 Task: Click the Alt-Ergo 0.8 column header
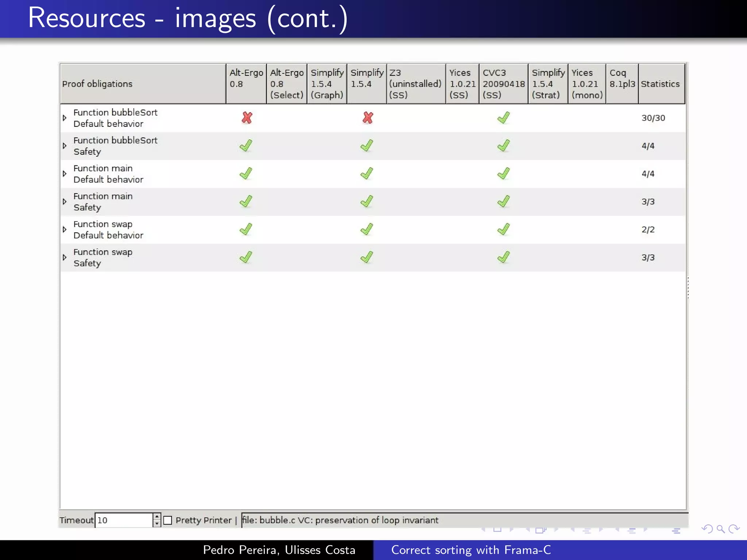246,84
